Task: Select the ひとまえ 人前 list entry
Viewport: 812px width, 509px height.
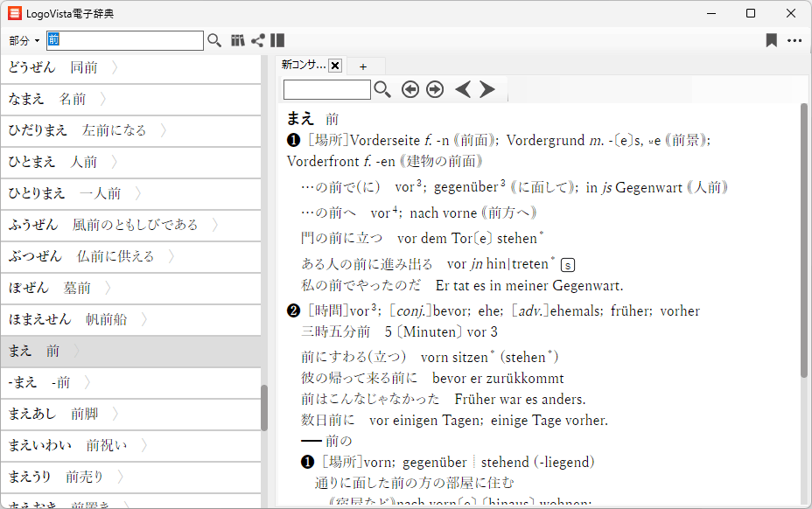Action: (52, 162)
